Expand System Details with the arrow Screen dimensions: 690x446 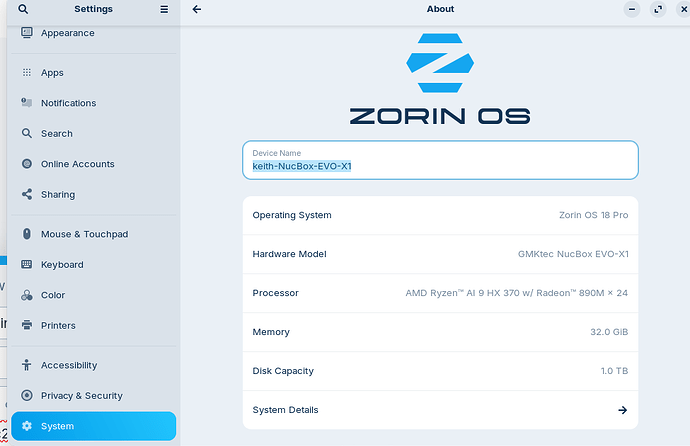pyautogui.click(x=622, y=410)
